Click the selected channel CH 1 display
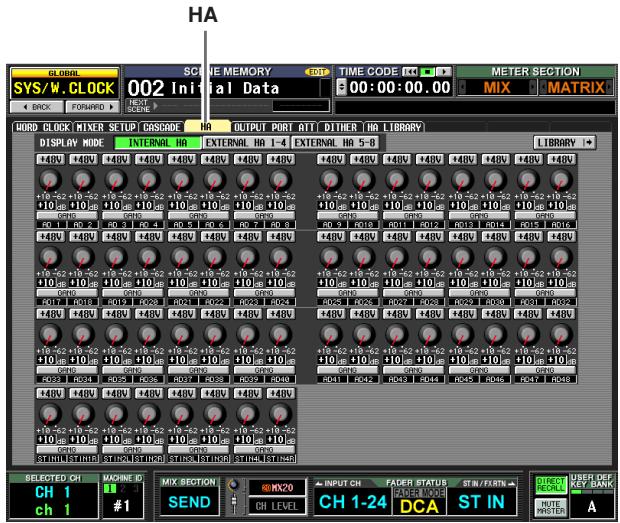Viewport: 620px width, 523px height. tap(53, 500)
